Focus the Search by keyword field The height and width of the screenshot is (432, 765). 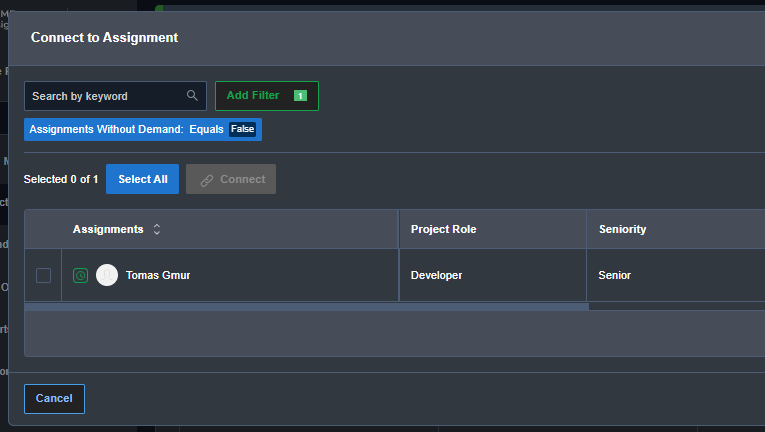click(x=105, y=96)
